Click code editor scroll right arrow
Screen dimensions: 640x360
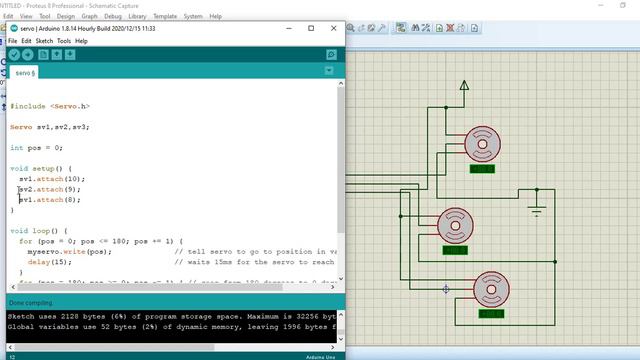(x=332, y=287)
